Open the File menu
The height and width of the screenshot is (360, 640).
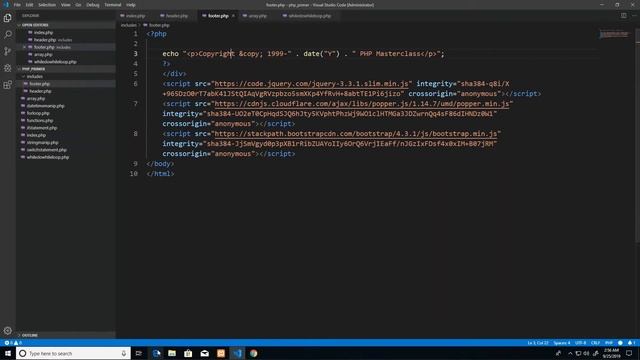[17, 5]
